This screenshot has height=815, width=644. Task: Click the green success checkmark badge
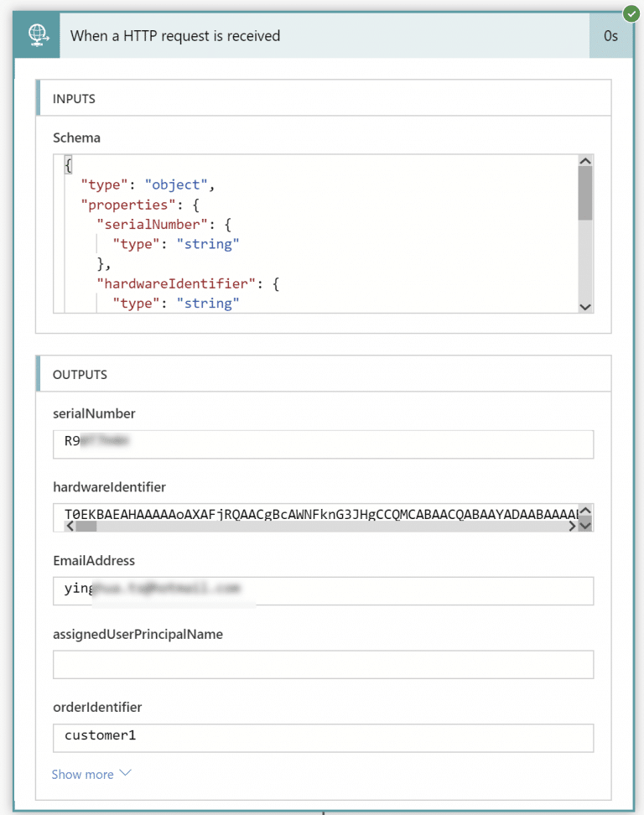pyautogui.click(x=632, y=13)
